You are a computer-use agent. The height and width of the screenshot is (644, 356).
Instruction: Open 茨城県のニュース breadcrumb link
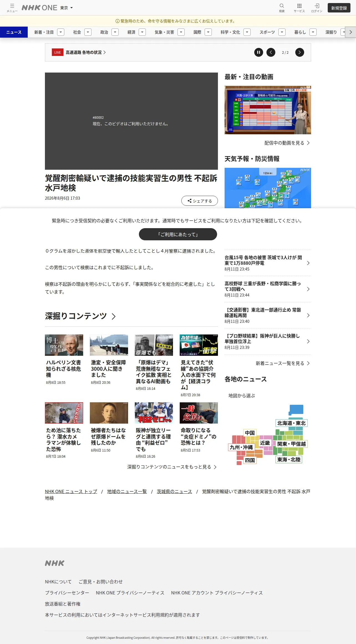[x=174, y=491]
